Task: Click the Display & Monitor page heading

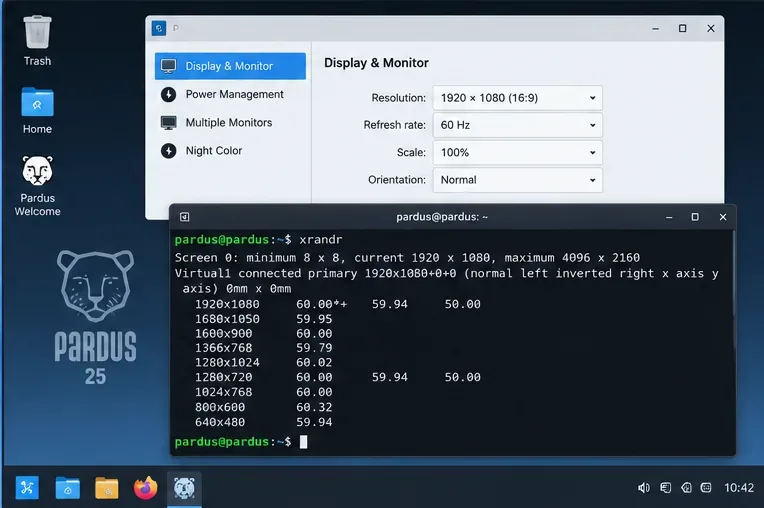Action: pos(376,63)
